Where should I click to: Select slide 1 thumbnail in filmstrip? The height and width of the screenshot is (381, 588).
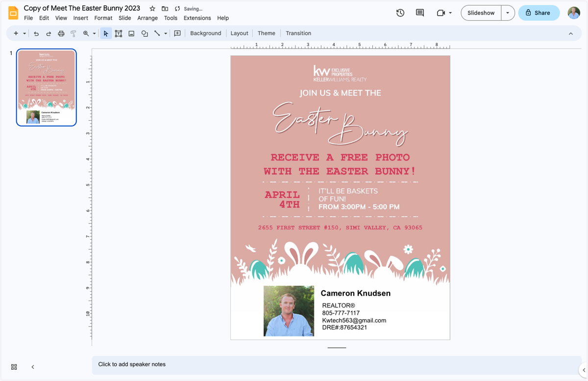click(47, 87)
